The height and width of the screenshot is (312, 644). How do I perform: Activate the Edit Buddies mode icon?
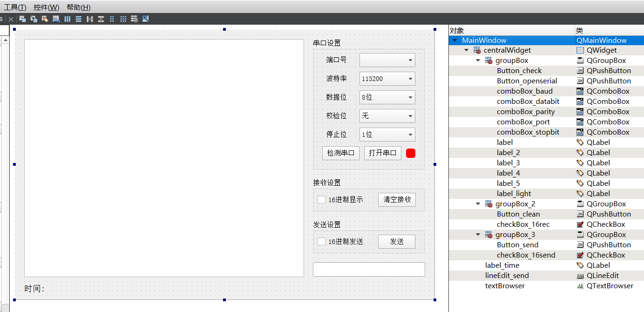tap(45, 19)
